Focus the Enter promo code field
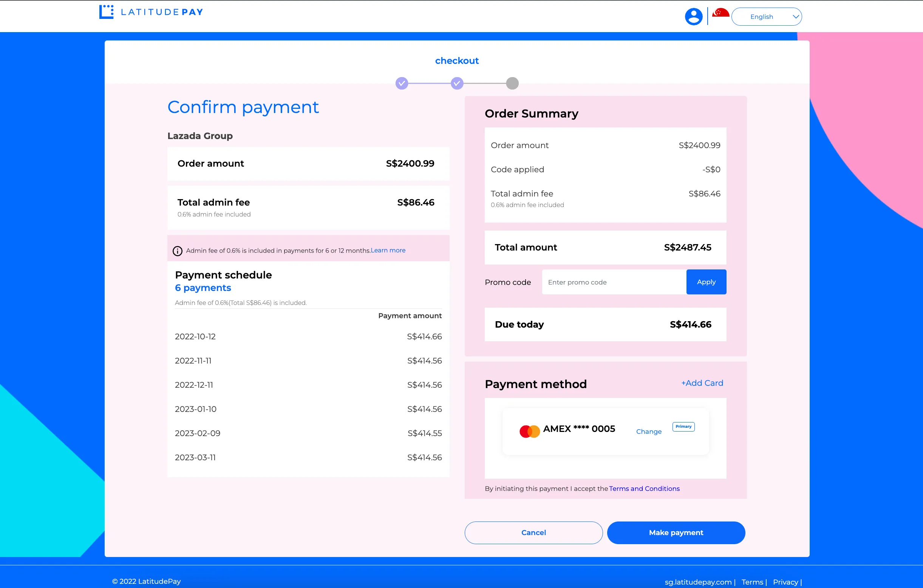Viewport: 923px width, 588px height. tap(614, 282)
